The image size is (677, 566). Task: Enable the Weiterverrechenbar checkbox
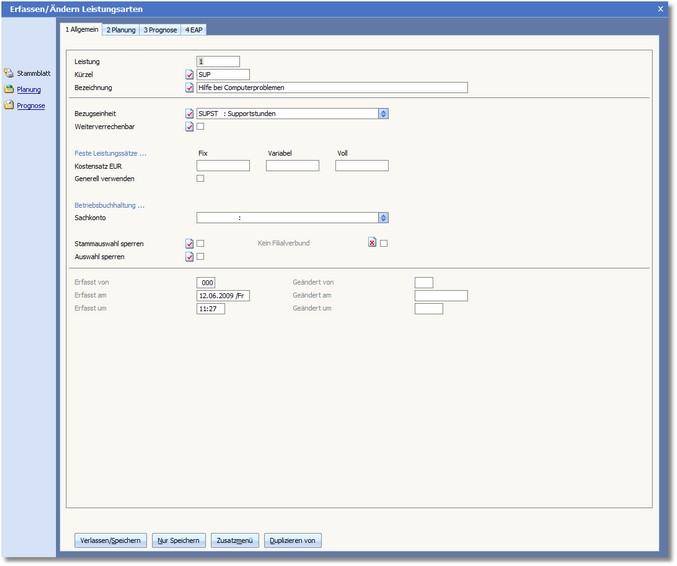201,127
